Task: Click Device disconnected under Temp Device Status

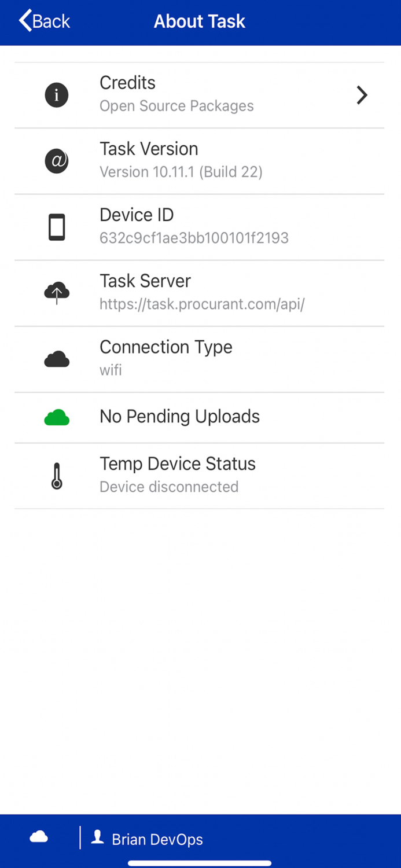Action: coord(169,487)
